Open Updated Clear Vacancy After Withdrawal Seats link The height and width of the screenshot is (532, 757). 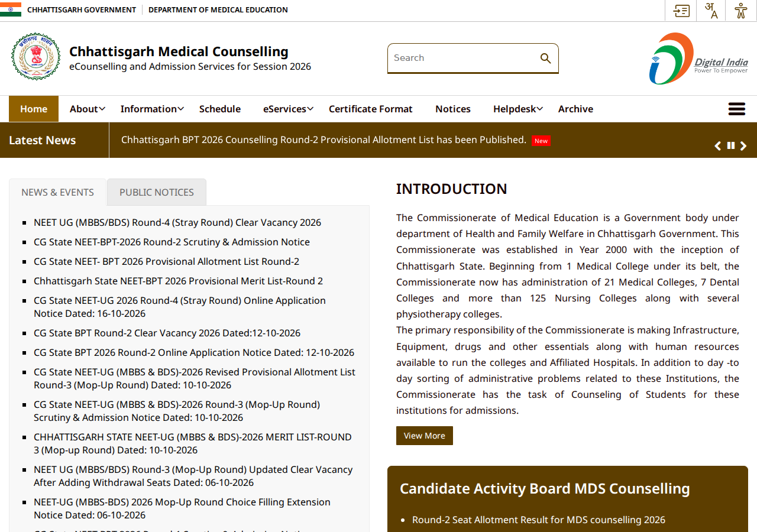tap(193, 476)
